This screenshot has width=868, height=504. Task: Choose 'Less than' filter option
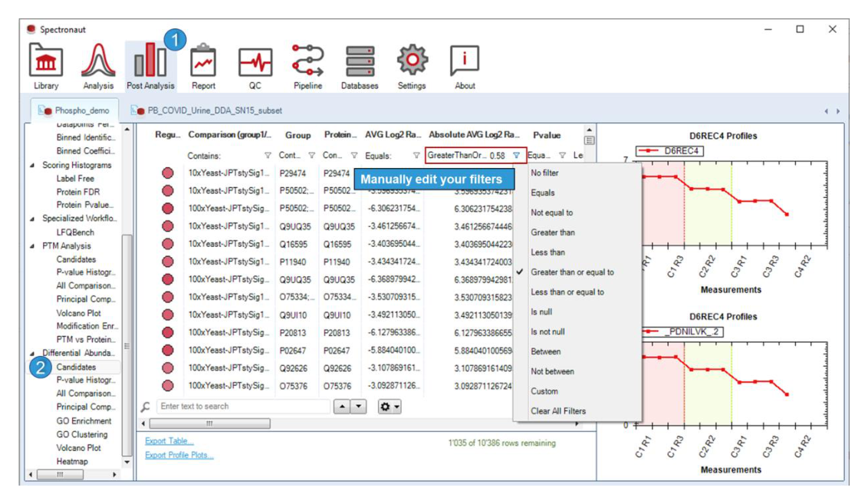tap(548, 252)
